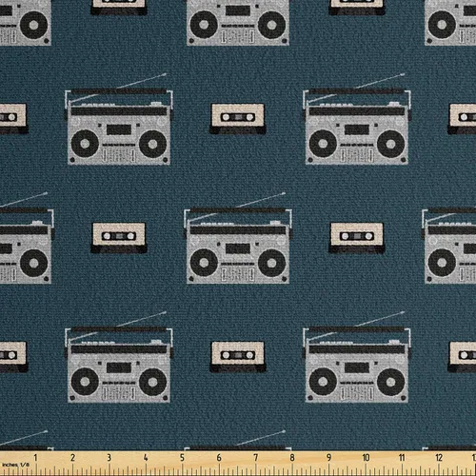
Task: Select the cassette between the upper two boomboxes
Action: click(x=238, y=118)
